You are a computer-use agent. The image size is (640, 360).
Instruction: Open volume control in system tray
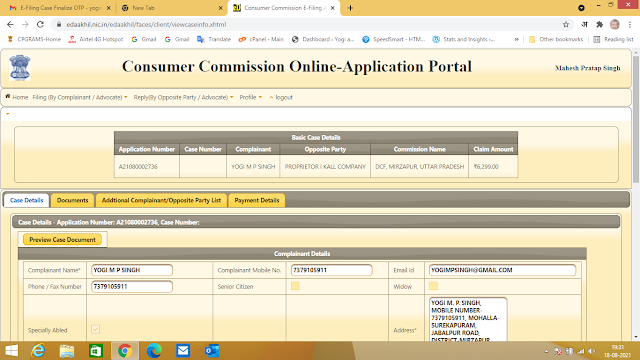click(x=592, y=351)
